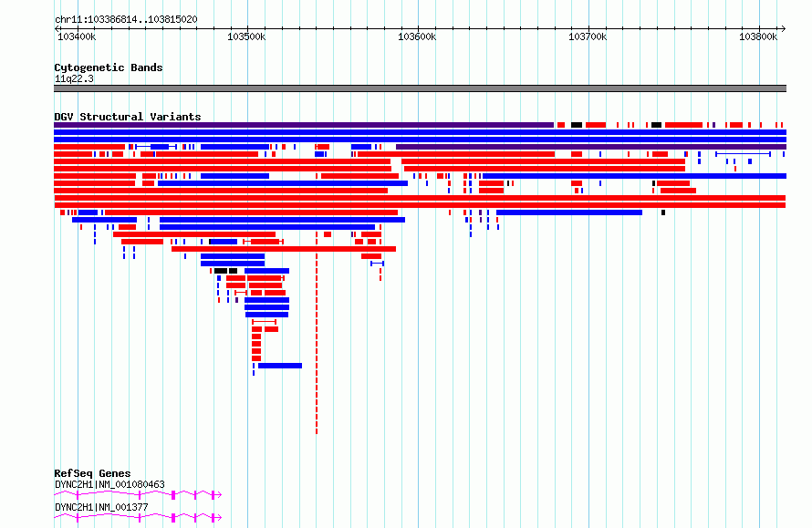Click the 103600k ruler label
812x528 pixels.
(x=417, y=36)
